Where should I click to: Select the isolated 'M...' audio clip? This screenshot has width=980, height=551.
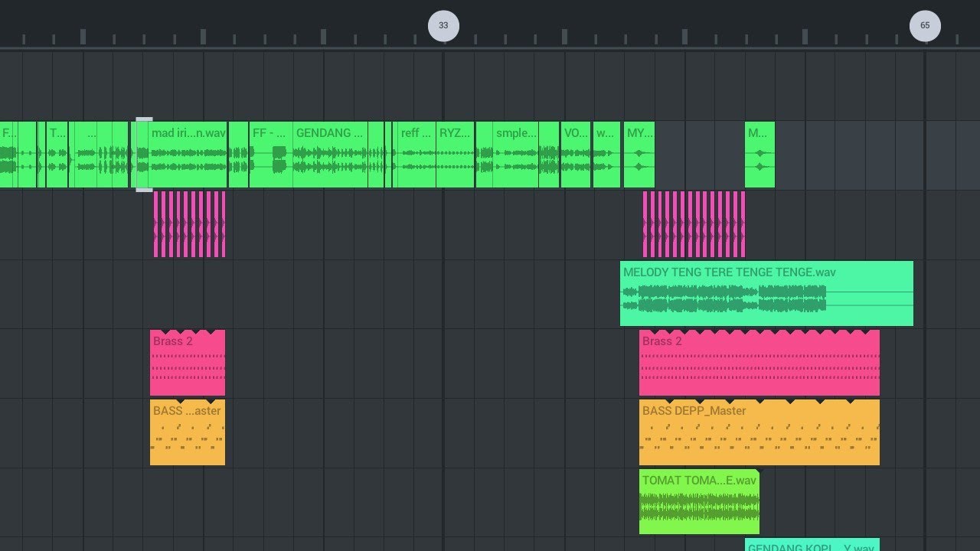pyautogui.click(x=759, y=154)
